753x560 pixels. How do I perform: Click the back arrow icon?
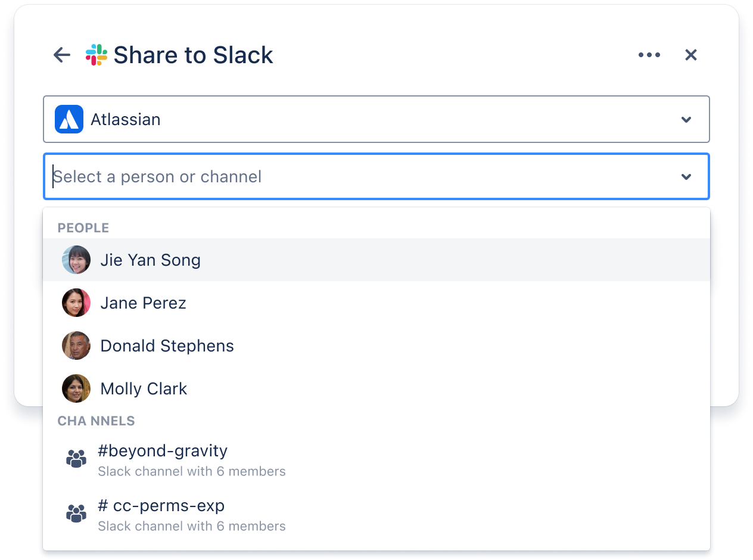click(x=62, y=55)
